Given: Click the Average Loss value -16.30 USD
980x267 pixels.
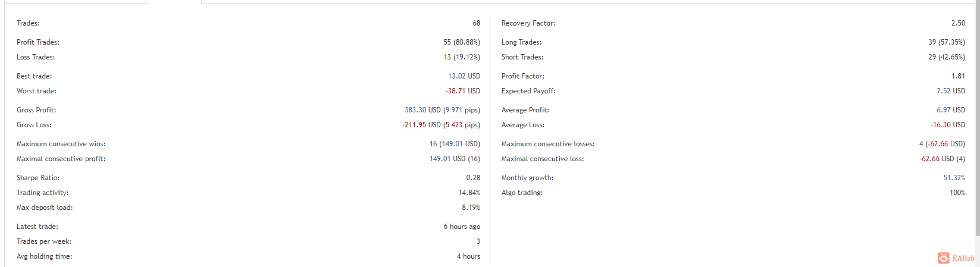Looking at the screenshot, I should pyautogui.click(x=948, y=125).
